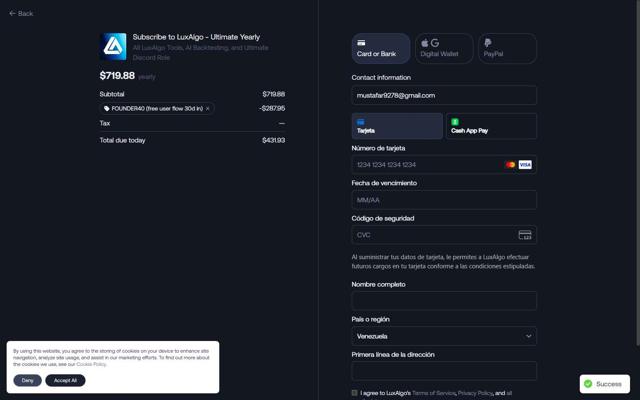The height and width of the screenshot is (400, 640).
Task: Click the -$287.95 discount amount
Action: click(272, 109)
